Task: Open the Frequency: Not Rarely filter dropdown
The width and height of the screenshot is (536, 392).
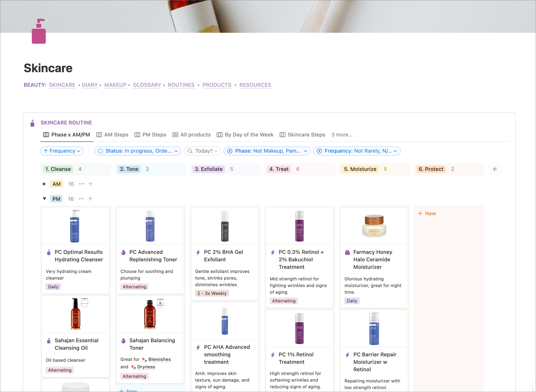Action: click(357, 151)
